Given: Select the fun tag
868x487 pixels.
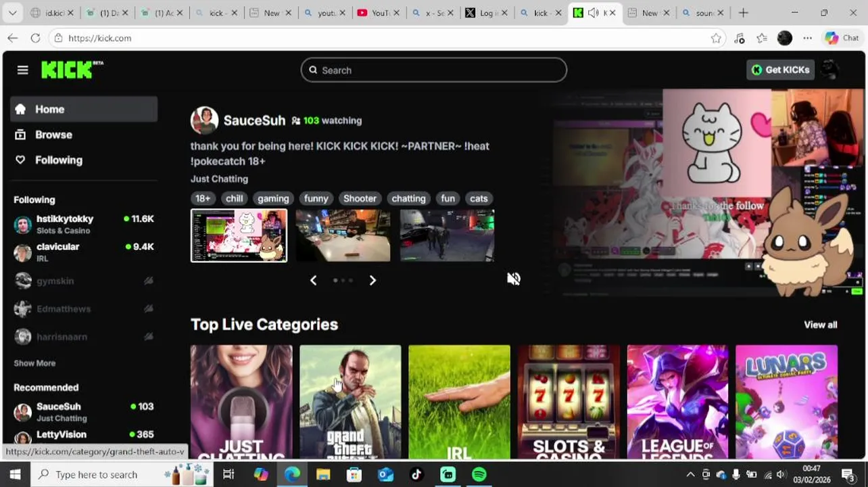Looking at the screenshot, I should click(x=448, y=198).
